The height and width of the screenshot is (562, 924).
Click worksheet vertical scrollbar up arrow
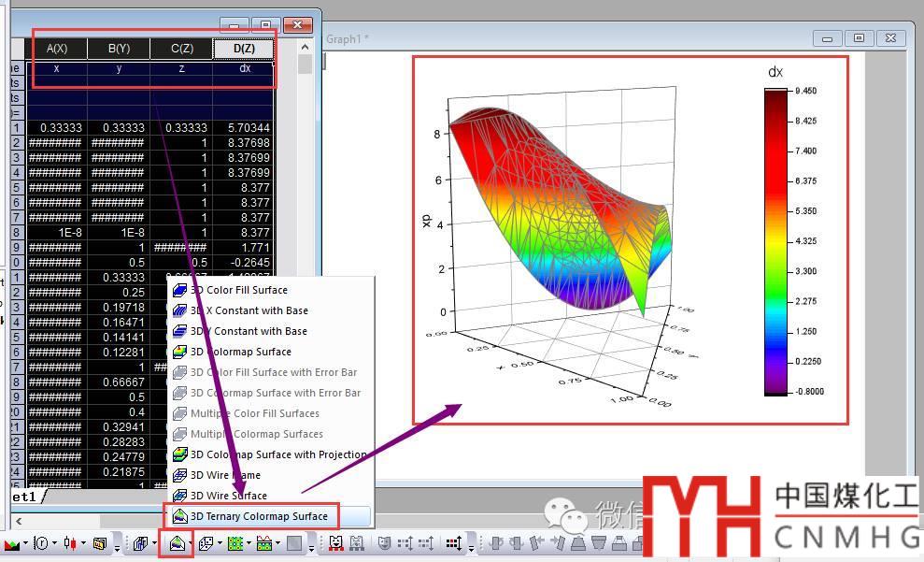click(305, 47)
